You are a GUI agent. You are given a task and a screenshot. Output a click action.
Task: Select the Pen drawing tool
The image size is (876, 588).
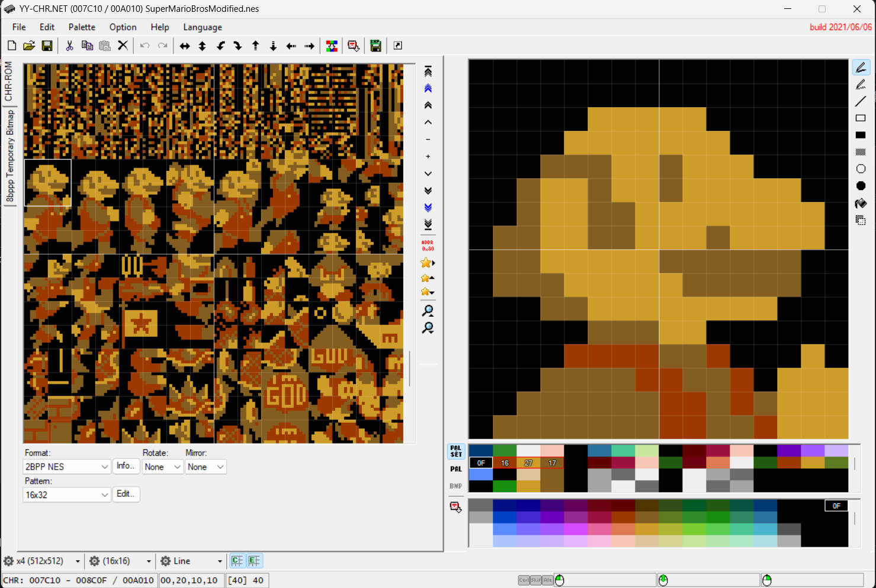tap(861, 68)
